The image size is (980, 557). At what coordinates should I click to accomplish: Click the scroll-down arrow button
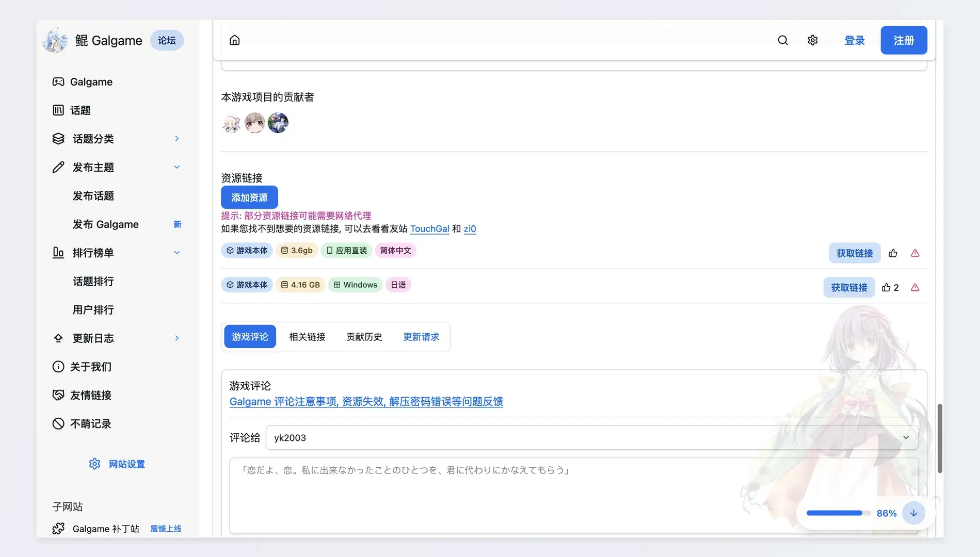(x=913, y=513)
